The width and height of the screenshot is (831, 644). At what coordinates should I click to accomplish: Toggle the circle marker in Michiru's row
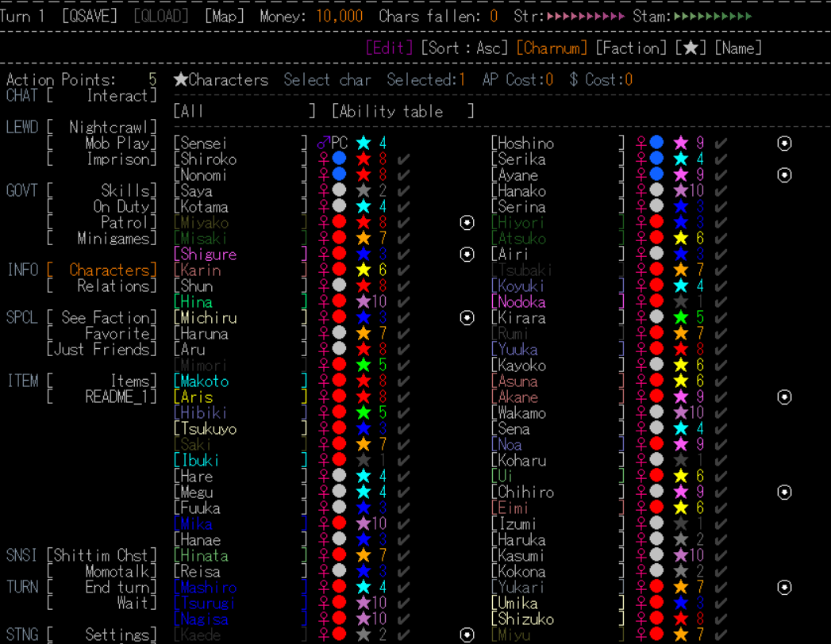click(467, 318)
